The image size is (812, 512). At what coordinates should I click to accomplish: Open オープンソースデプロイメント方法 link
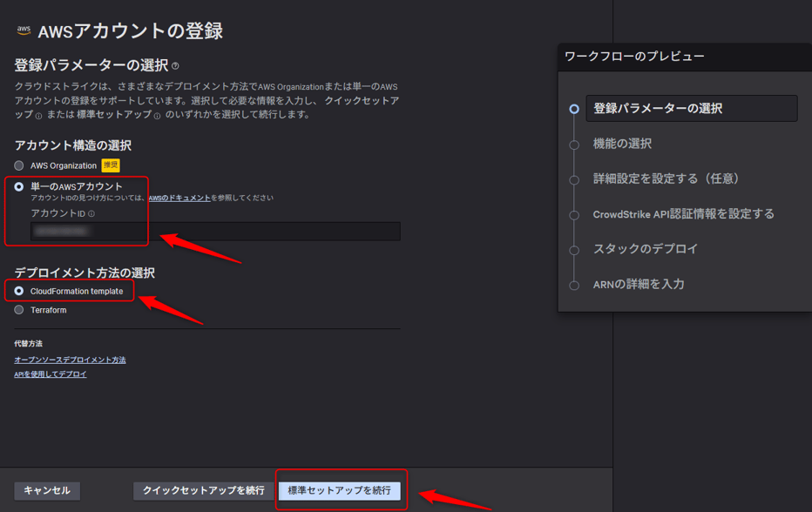[70, 360]
